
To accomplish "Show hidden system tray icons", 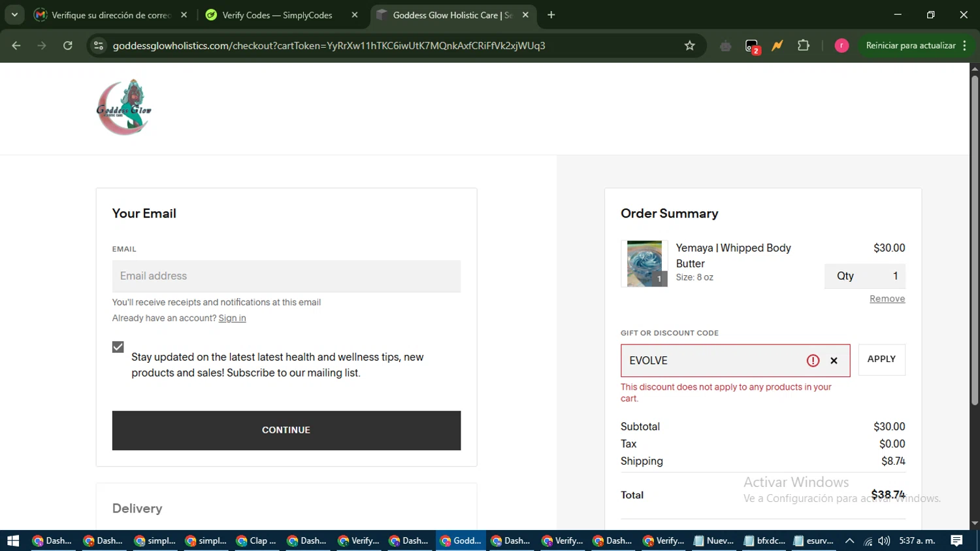I will point(849,541).
